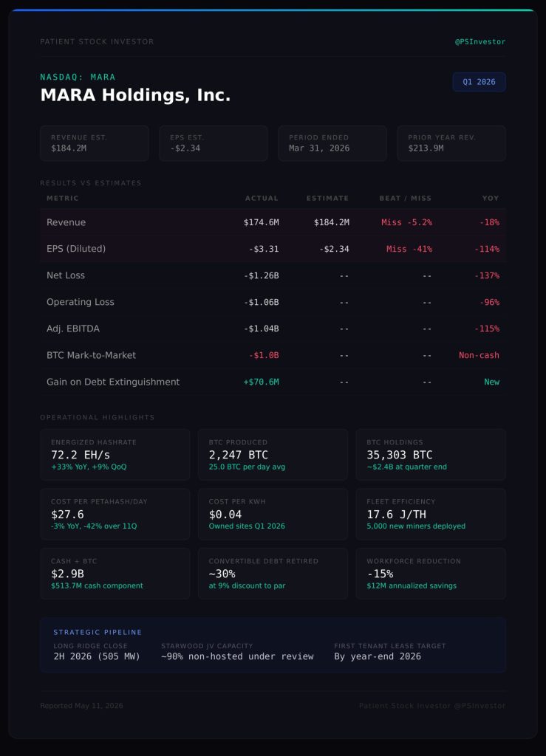
Task: Select the BTC Holdings 35,303 BTC card
Action: pos(431,455)
